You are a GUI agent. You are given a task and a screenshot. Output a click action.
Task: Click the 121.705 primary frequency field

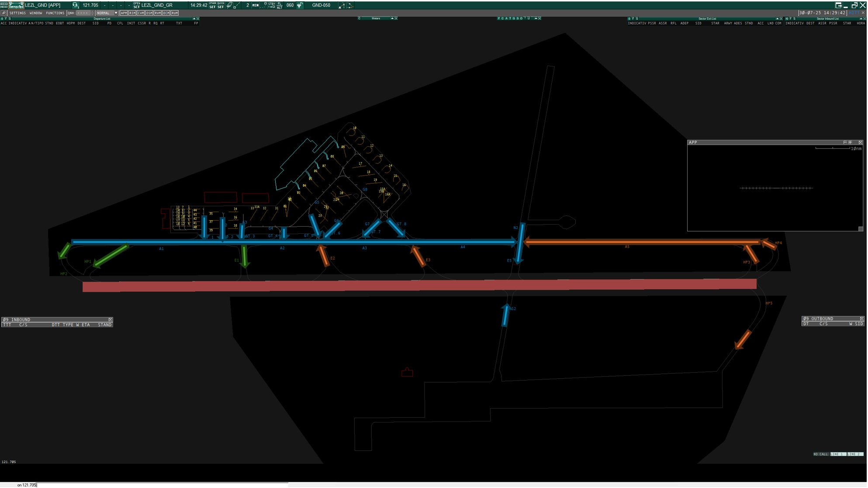90,5
